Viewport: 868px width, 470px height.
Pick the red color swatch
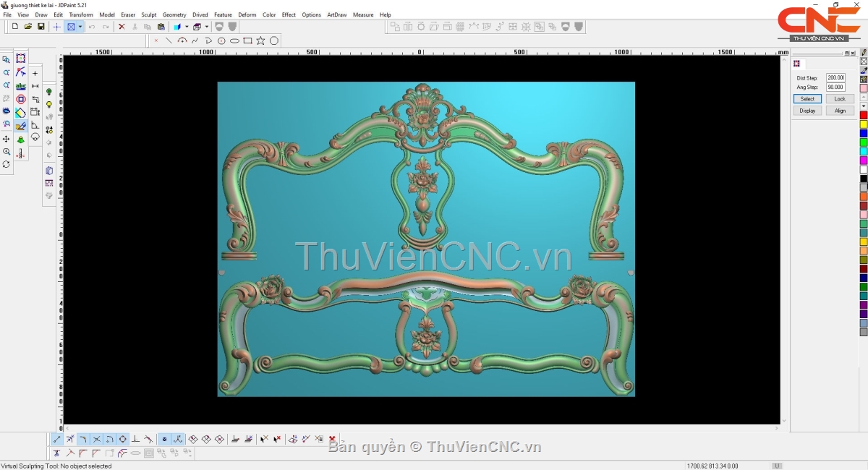coord(864,116)
